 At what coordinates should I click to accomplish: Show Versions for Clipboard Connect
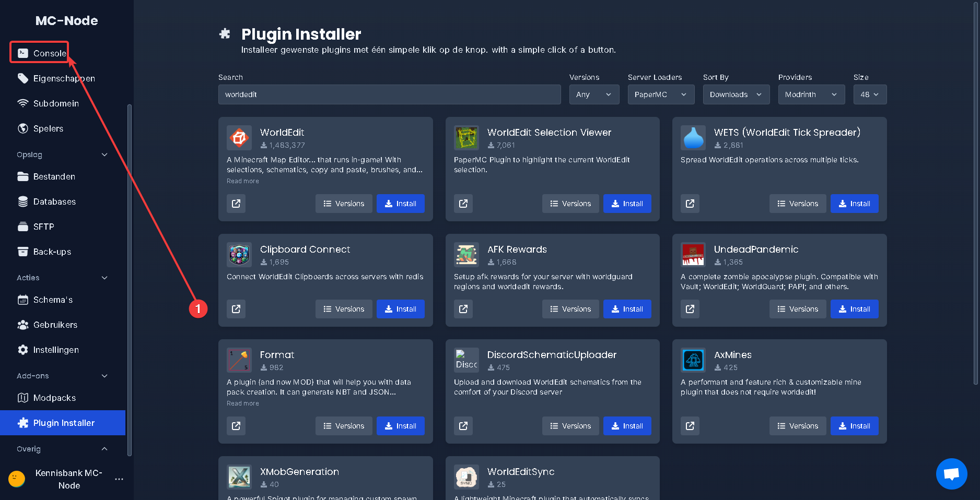(x=344, y=309)
